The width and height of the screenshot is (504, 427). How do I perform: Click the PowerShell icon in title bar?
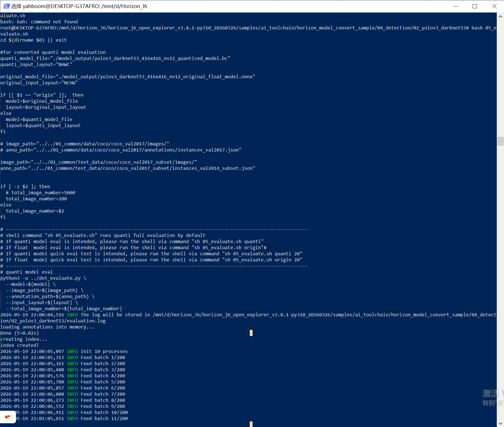pyautogui.click(x=6, y=6)
